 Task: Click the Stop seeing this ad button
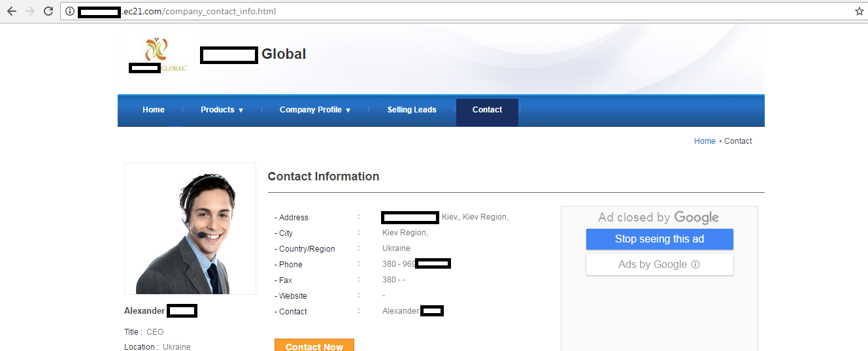[x=659, y=239]
